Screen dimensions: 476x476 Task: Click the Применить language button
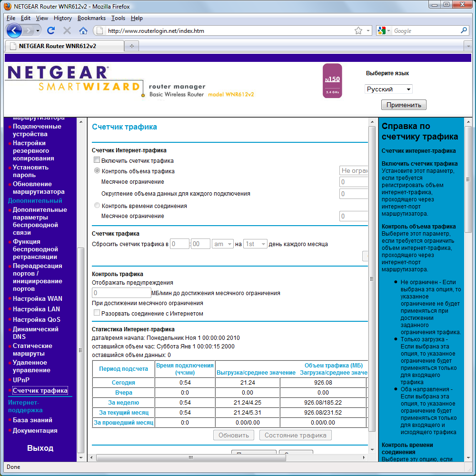[x=404, y=105]
